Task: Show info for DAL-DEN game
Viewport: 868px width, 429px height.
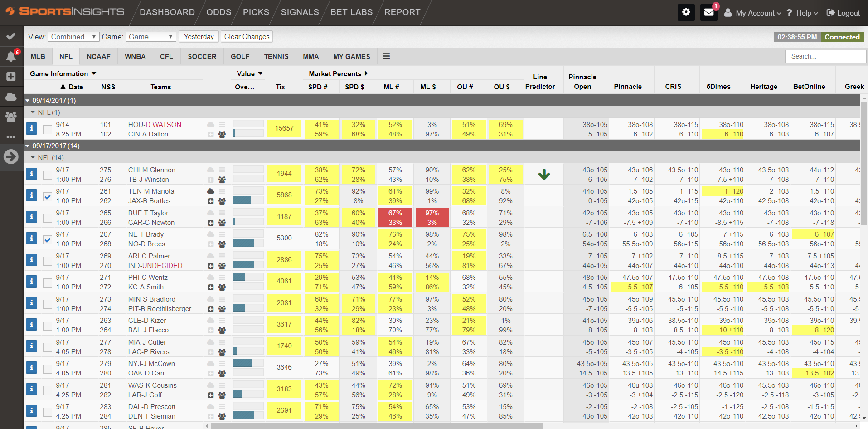Action: [31, 411]
